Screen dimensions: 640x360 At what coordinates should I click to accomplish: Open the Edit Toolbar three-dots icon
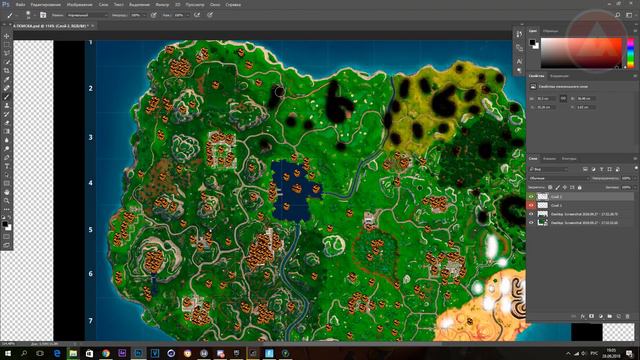pyautogui.click(x=7, y=209)
